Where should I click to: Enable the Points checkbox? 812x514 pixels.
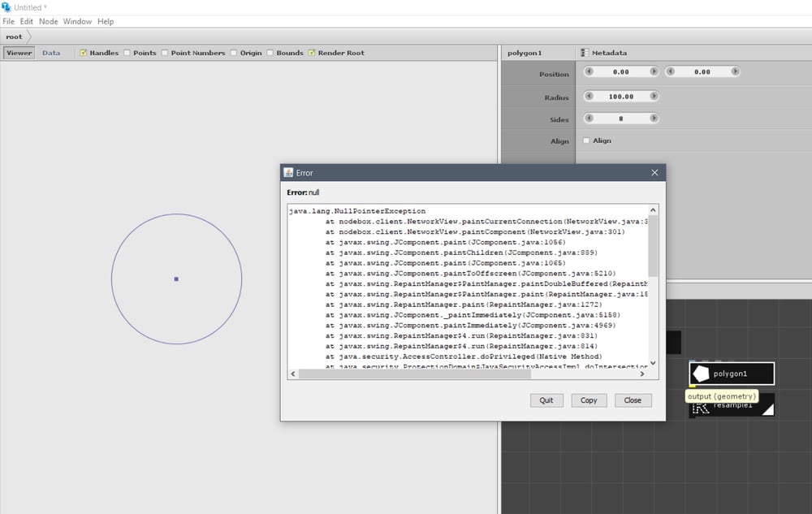(127, 53)
